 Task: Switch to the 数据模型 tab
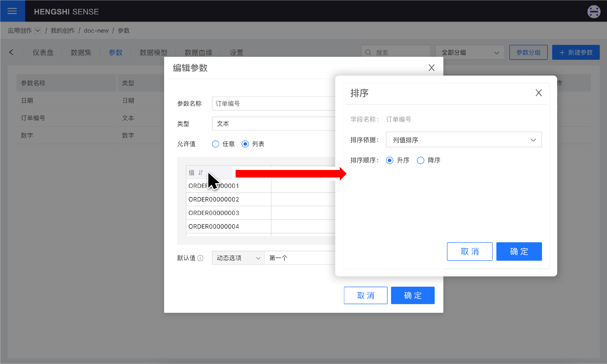(154, 52)
